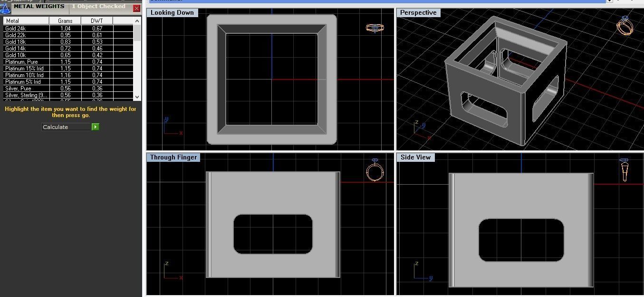
Task: Click the ring icon in Perspective viewport
Action: [x=625, y=25]
